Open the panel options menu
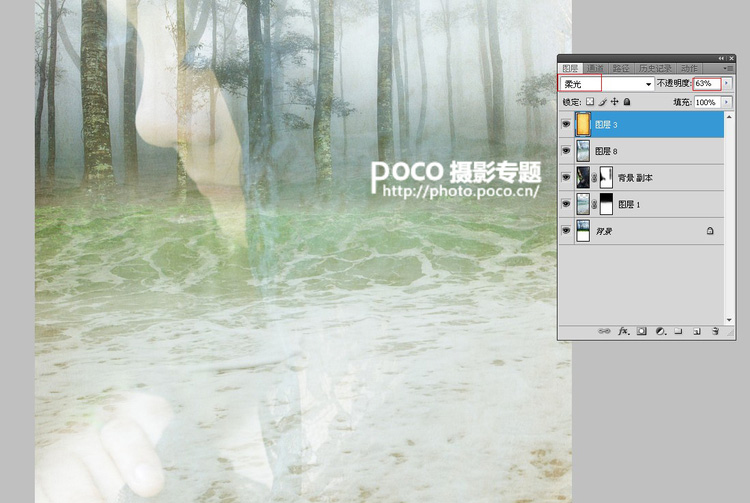 [x=729, y=68]
